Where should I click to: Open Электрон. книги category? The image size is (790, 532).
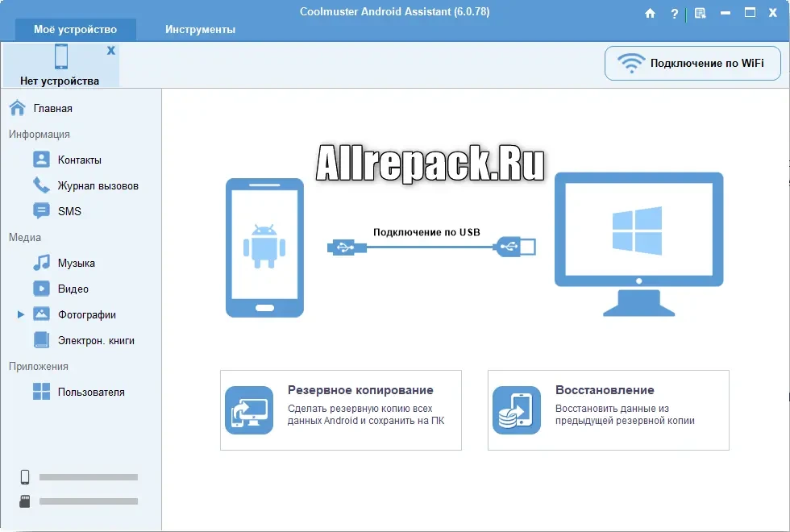pos(96,340)
